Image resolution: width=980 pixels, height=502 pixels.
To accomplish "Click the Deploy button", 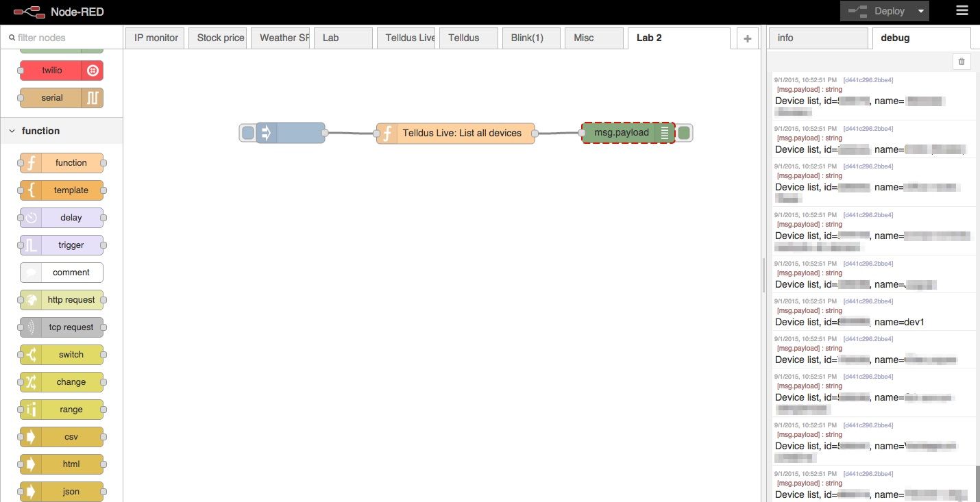I will 878,11.
